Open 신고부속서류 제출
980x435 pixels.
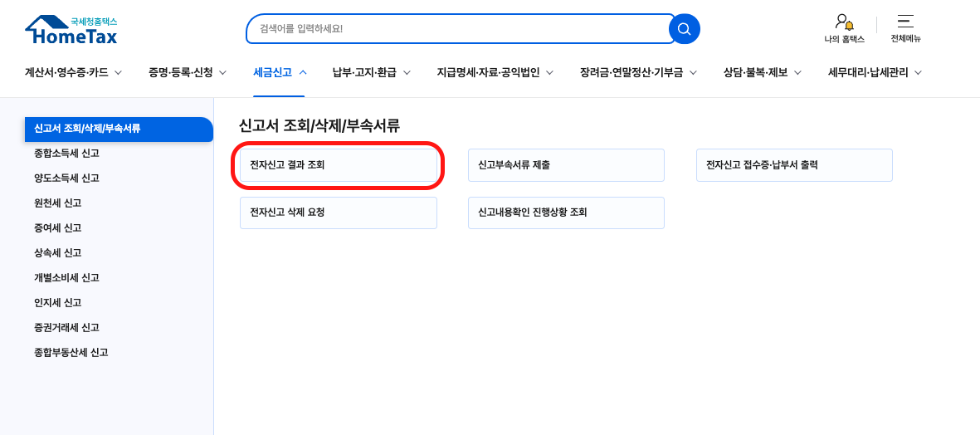566,165
